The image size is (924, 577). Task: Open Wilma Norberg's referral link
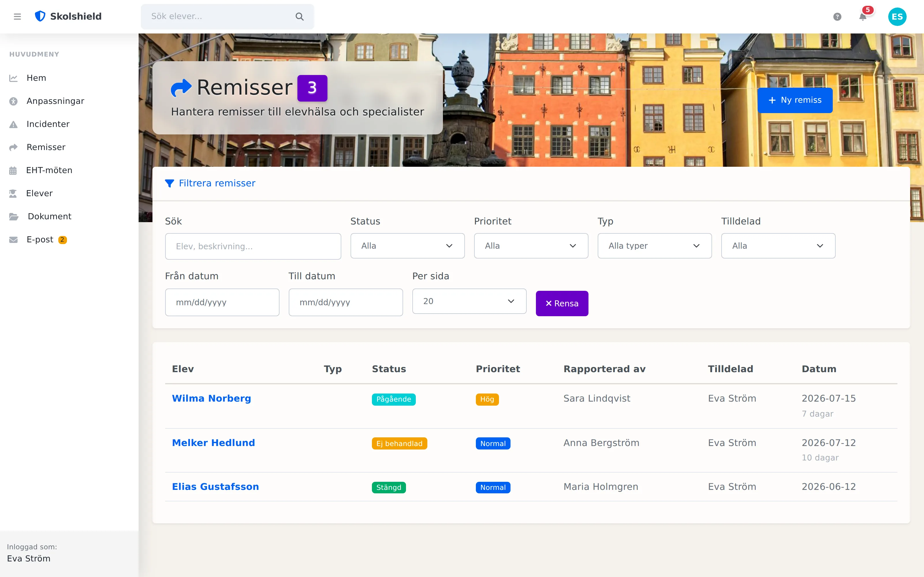point(211,398)
